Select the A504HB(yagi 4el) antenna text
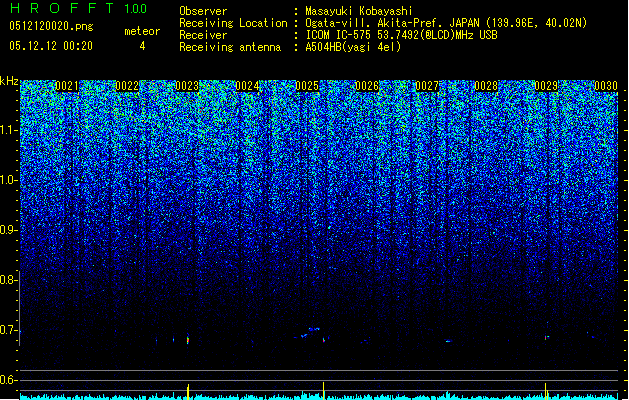The width and height of the screenshot is (629, 400). 353,47
